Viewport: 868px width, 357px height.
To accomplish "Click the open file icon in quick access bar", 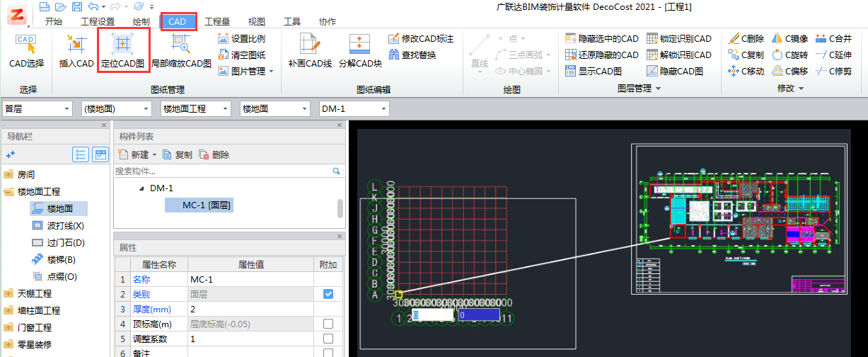I will click(61, 6).
